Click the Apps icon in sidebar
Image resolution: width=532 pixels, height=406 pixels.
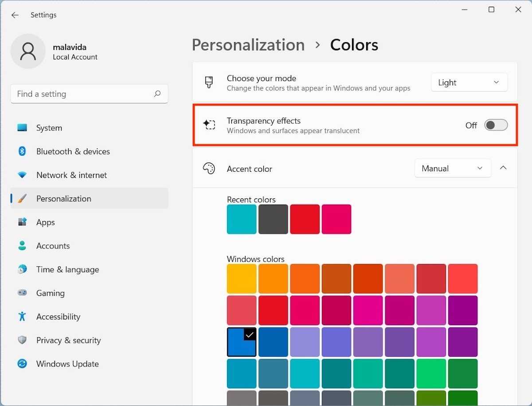[22, 222]
